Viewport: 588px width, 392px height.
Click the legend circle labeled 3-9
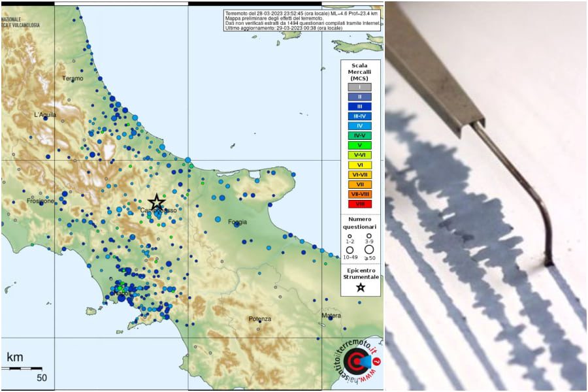pyautogui.click(x=369, y=236)
